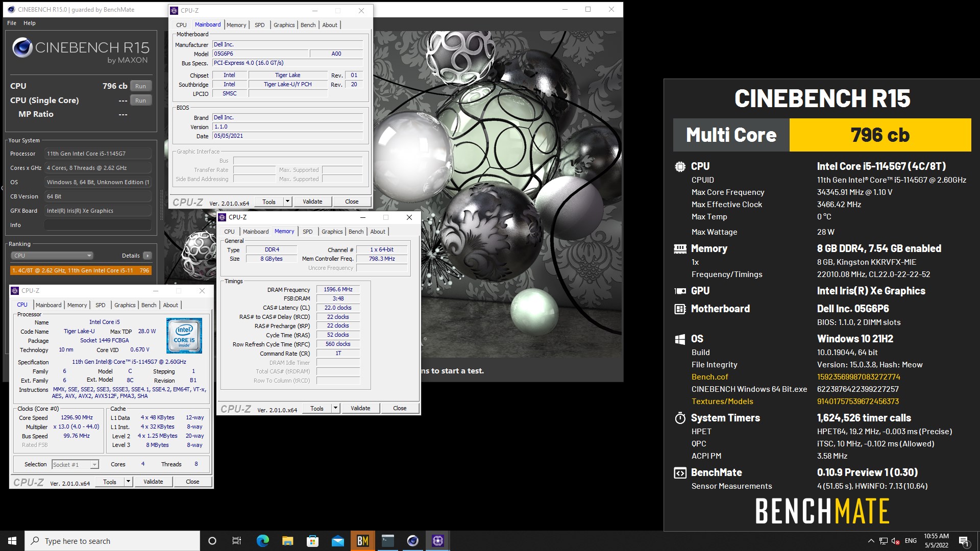Click the Bench.cof link in BenchMate
The image size is (980, 551).
coord(709,377)
